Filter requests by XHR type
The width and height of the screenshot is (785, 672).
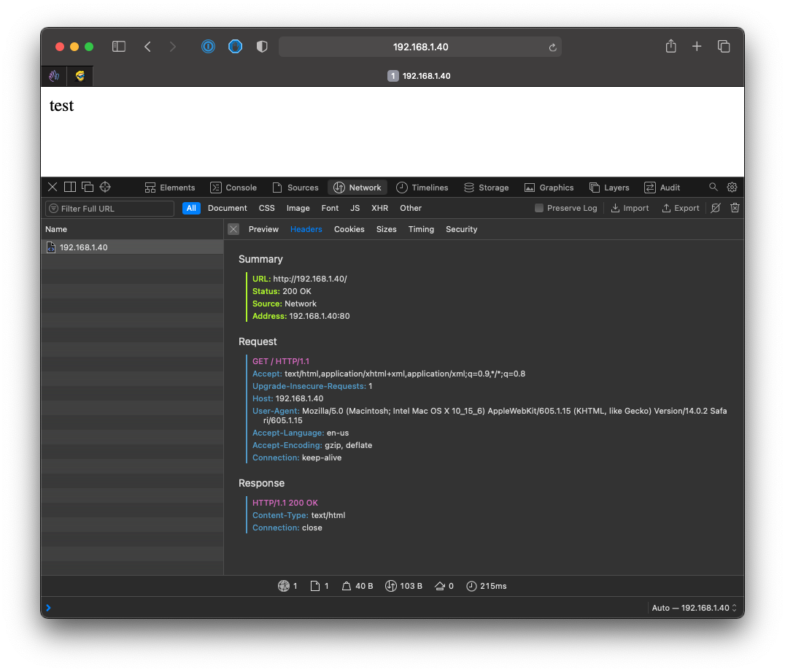(x=379, y=208)
